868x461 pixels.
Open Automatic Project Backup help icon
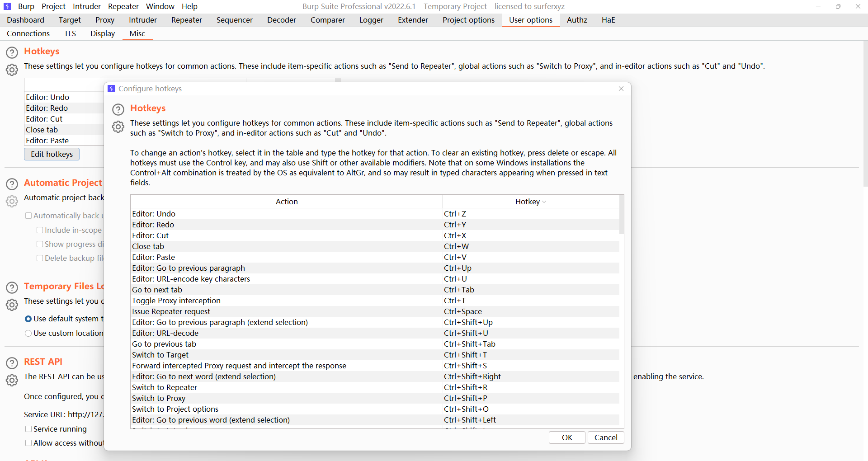pyautogui.click(x=12, y=184)
